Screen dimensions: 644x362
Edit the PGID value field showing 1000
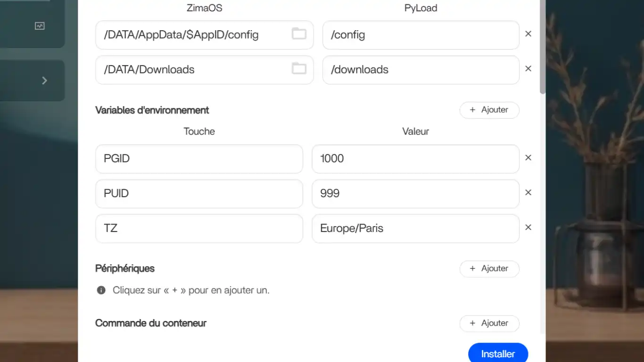[415, 159]
